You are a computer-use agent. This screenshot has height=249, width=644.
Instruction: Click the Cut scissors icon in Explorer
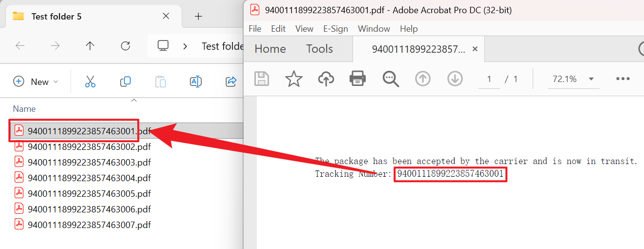90,82
